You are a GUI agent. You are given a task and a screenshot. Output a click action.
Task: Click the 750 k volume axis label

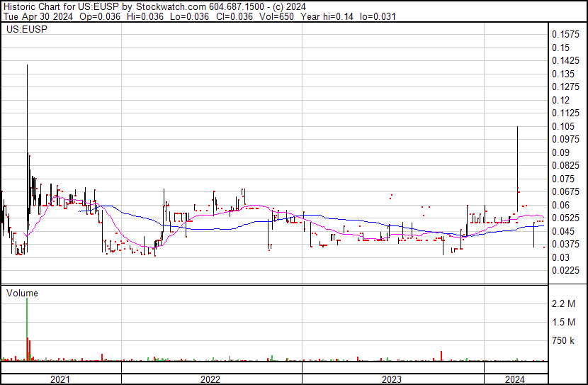(567, 341)
